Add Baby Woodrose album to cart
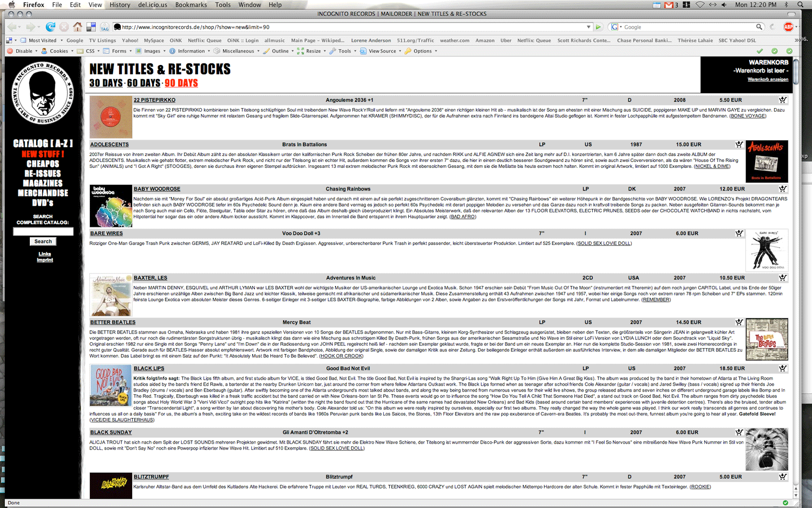The image size is (812, 508). tap(783, 188)
